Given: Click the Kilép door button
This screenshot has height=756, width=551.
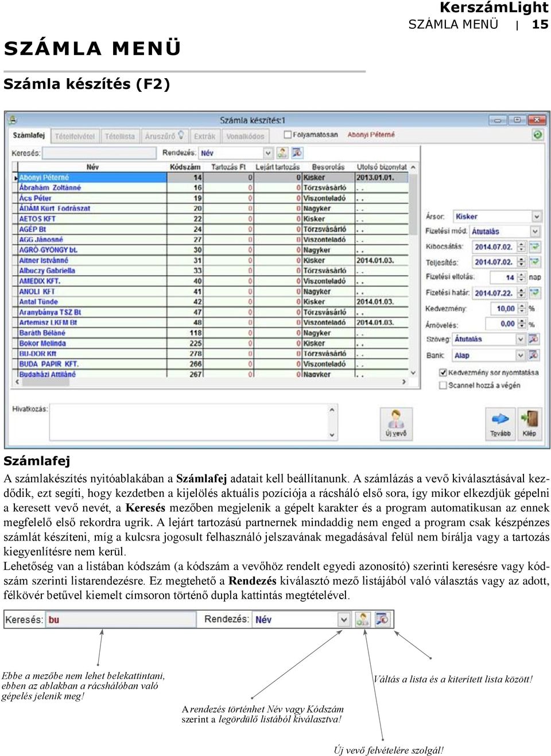Looking at the screenshot, I should [529, 424].
